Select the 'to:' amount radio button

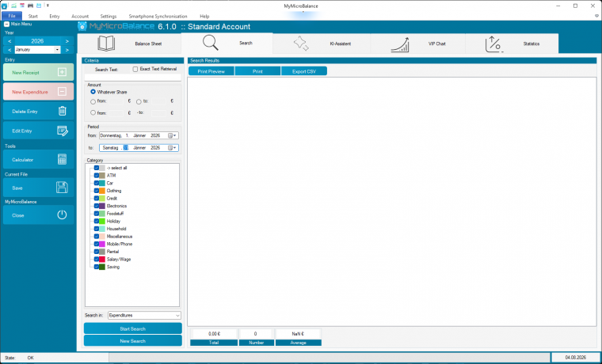click(139, 102)
